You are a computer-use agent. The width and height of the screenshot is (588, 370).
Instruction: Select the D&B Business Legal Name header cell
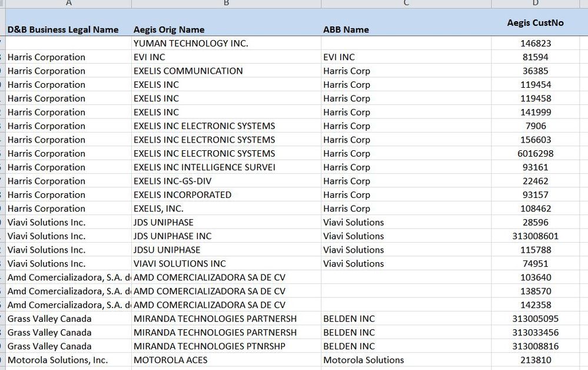click(x=69, y=22)
